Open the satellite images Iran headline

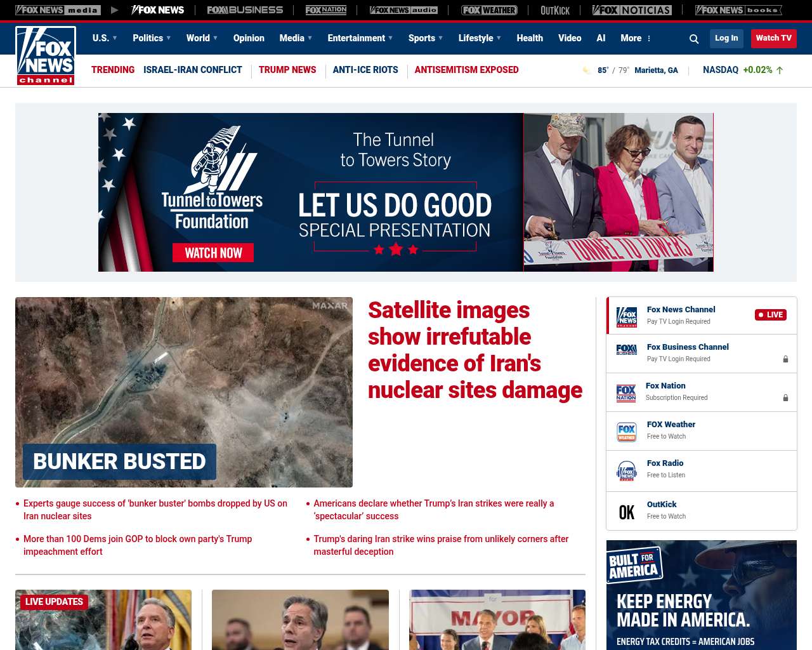pyautogui.click(x=475, y=350)
